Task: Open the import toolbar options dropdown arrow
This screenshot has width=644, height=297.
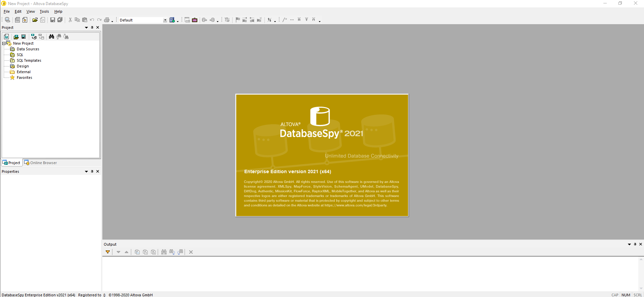Action: click(217, 21)
